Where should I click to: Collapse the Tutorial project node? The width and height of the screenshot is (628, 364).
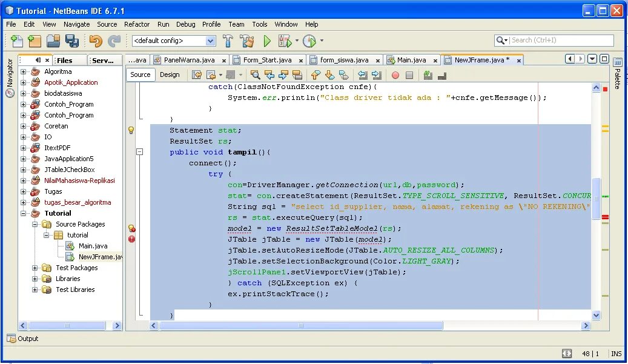click(x=23, y=213)
